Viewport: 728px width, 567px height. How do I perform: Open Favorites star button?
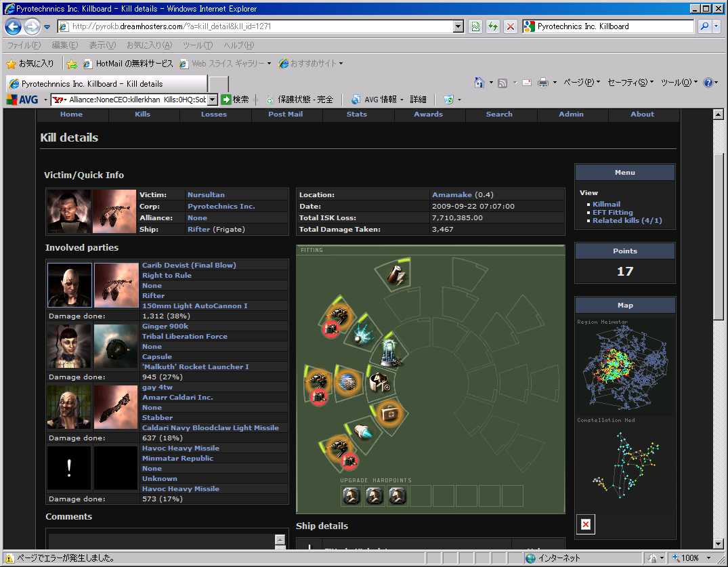[x=30, y=64]
